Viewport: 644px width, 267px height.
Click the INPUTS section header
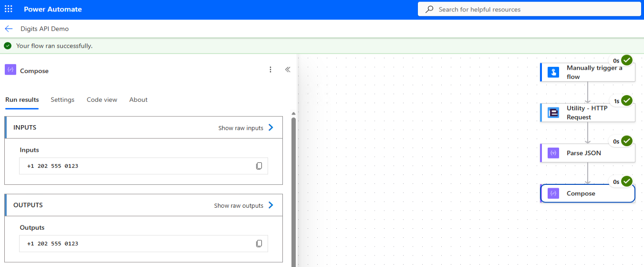[144, 128]
